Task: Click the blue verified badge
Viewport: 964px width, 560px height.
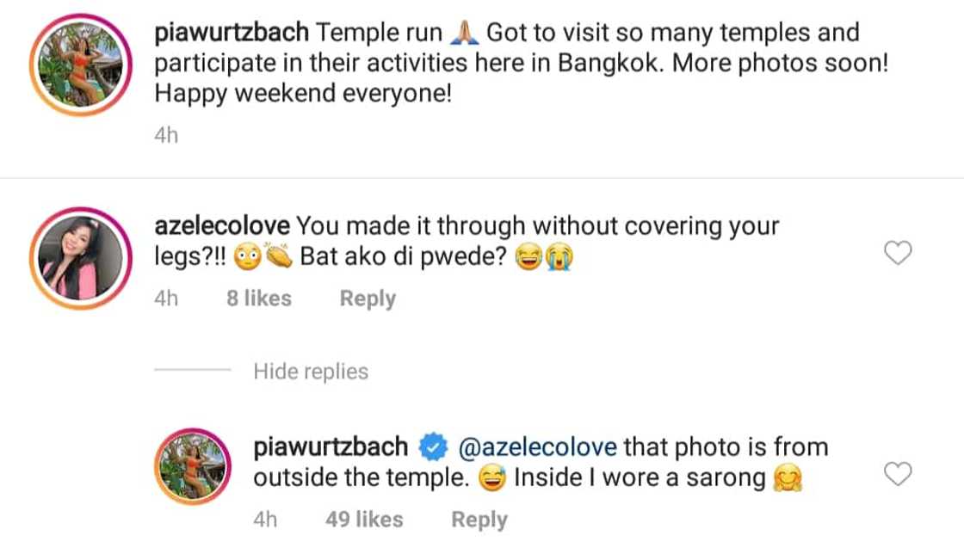Action: pyautogui.click(x=431, y=447)
